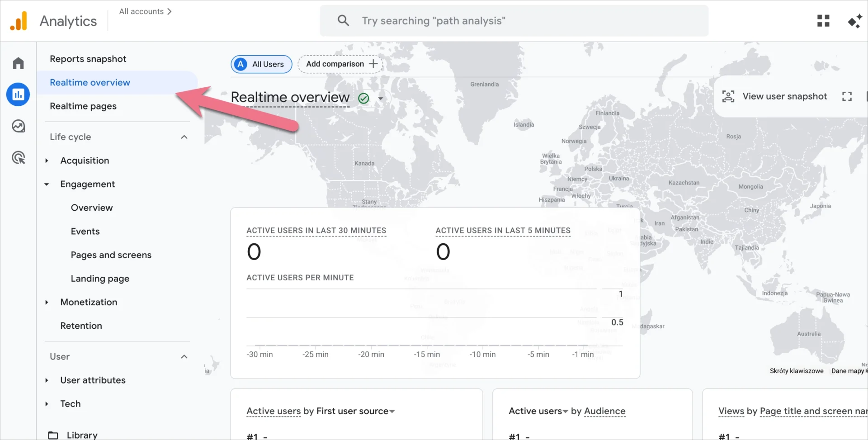868x440 pixels.
Task: Launch the Gemini sparkle icon
Action: click(854, 20)
